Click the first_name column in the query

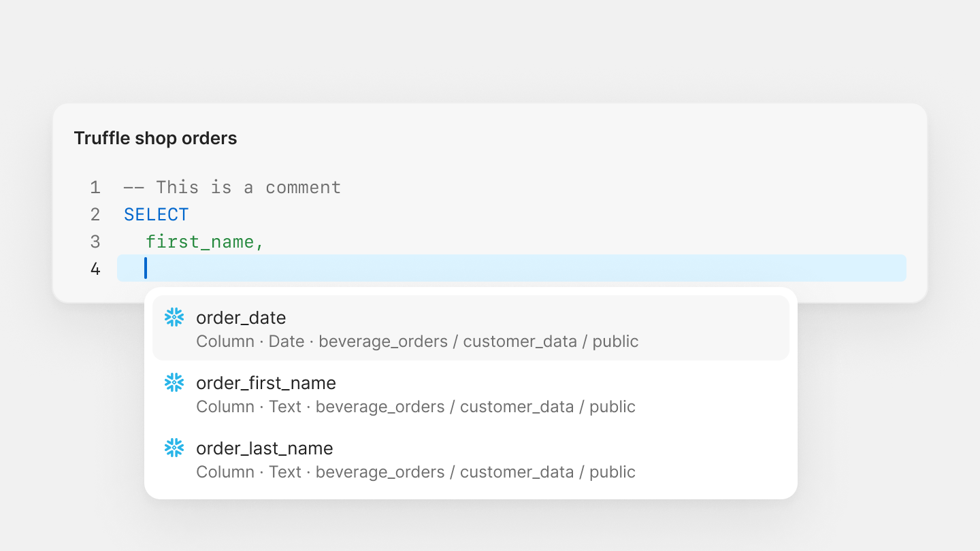pyautogui.click(x=200, y=241)
